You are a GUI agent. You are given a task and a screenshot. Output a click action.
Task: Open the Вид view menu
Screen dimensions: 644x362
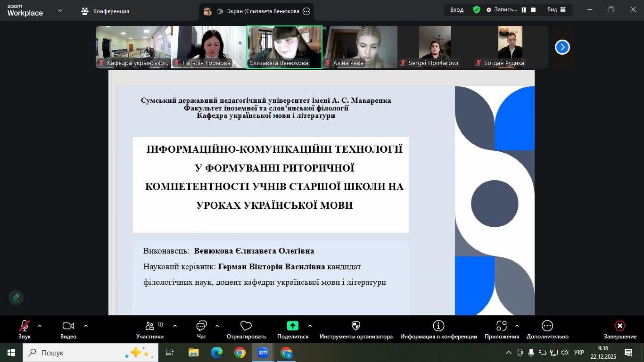coord(555,10)
